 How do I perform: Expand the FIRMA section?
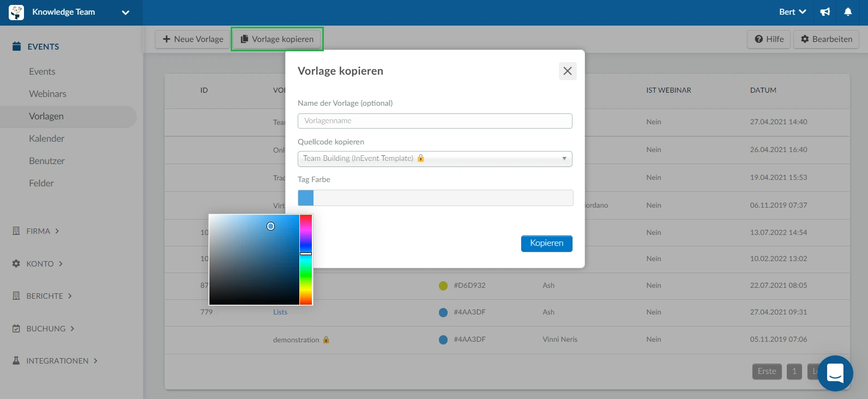tap(43, 231)
